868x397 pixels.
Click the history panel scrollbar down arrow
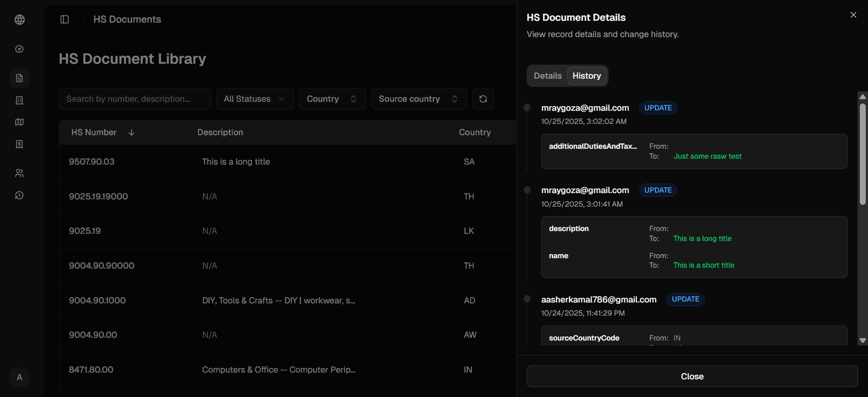click(863, 340)
